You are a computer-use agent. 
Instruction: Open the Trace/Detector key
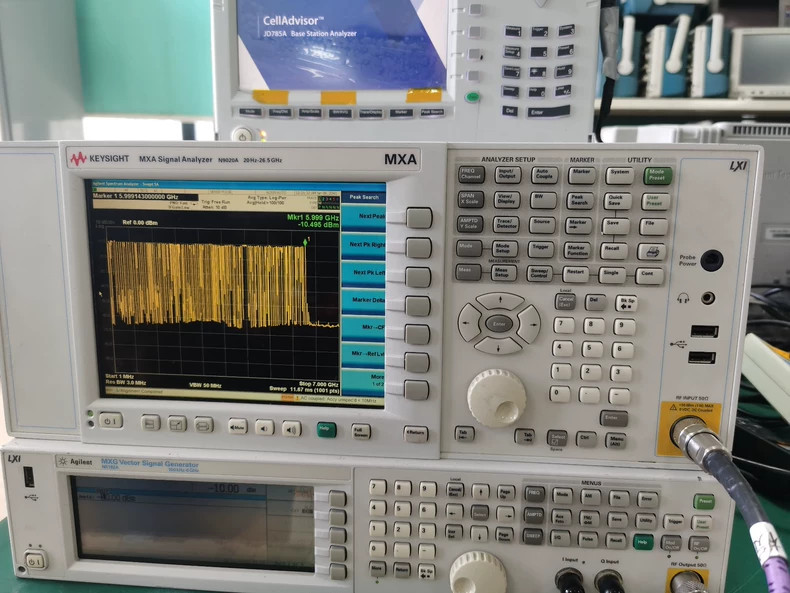(x=506, y=224)
